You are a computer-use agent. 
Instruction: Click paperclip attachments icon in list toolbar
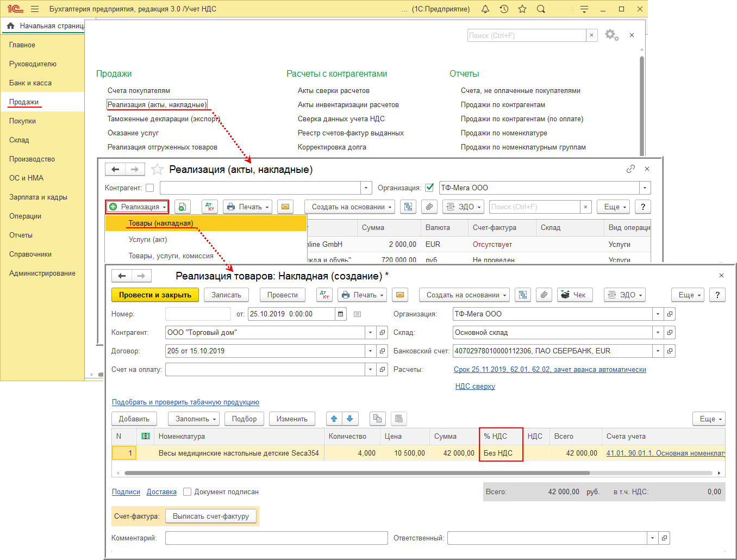(x=429, y=207)
